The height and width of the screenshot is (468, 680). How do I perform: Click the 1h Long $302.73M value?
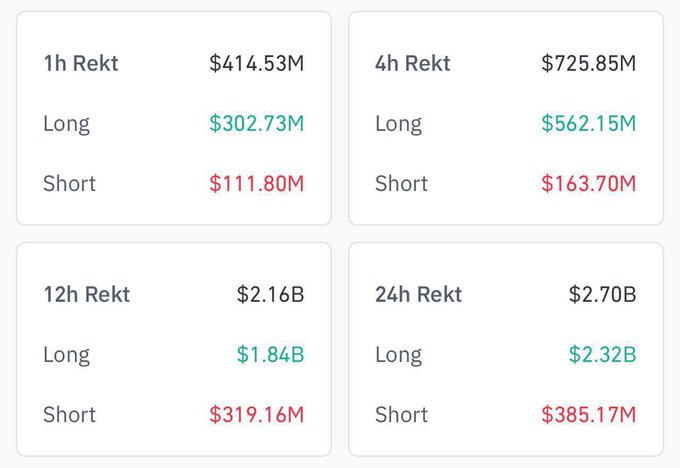pos(256,124)
